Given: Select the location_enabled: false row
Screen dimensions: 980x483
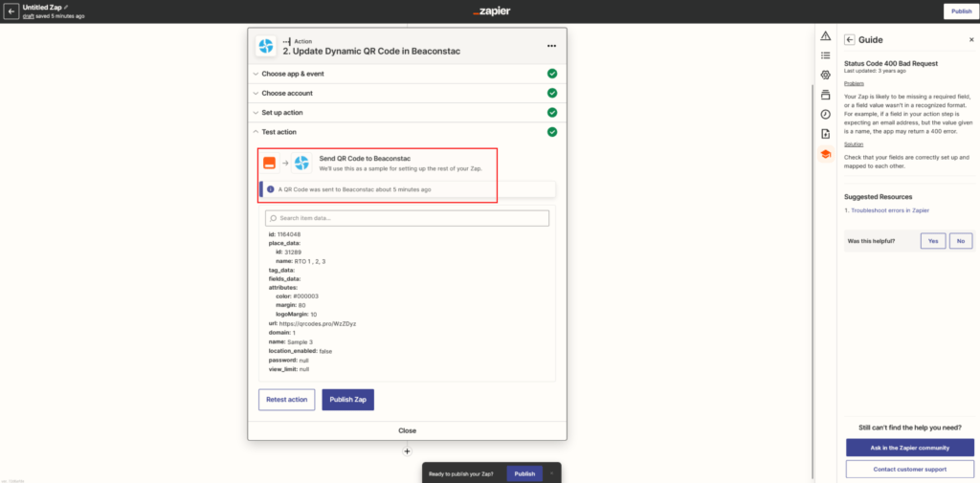Looking at the screenshot, I should [x=301, y=351].
